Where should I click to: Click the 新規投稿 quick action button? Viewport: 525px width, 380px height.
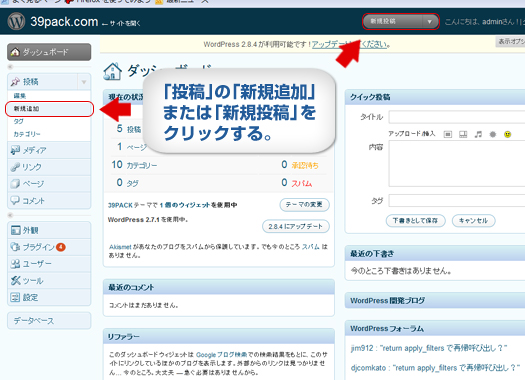pos(393,21)
